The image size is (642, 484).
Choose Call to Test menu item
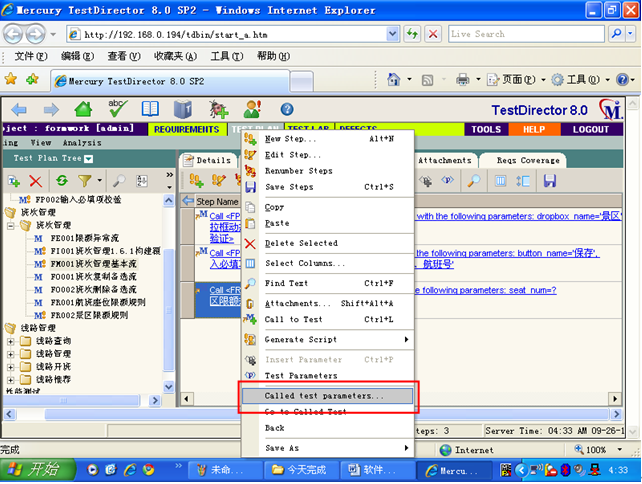pyautogui.click(x=328, y=319)
